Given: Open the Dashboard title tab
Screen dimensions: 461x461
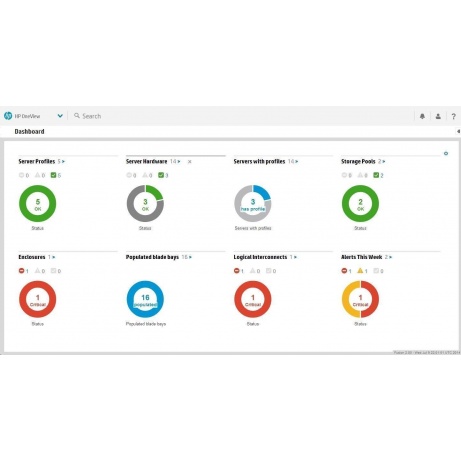Looking at the screenshot, I should 29,131.
